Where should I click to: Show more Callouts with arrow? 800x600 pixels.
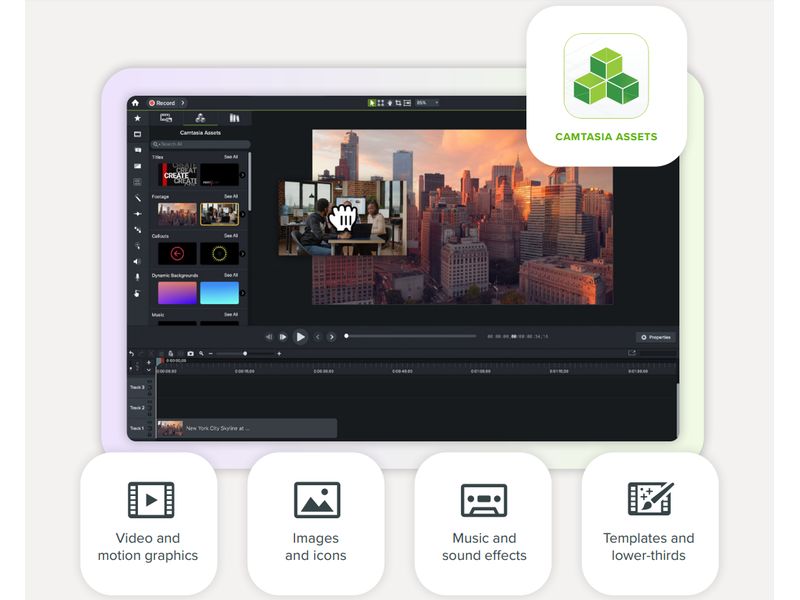243,254
